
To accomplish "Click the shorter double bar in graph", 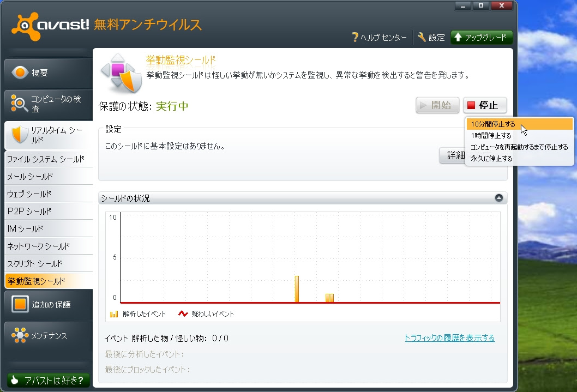I will point(329,298).
